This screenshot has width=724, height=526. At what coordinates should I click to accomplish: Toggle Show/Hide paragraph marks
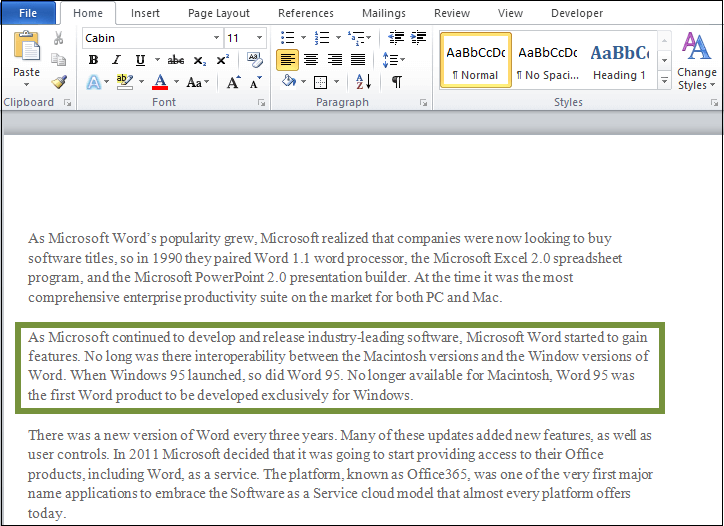click(x=396, y=82)
